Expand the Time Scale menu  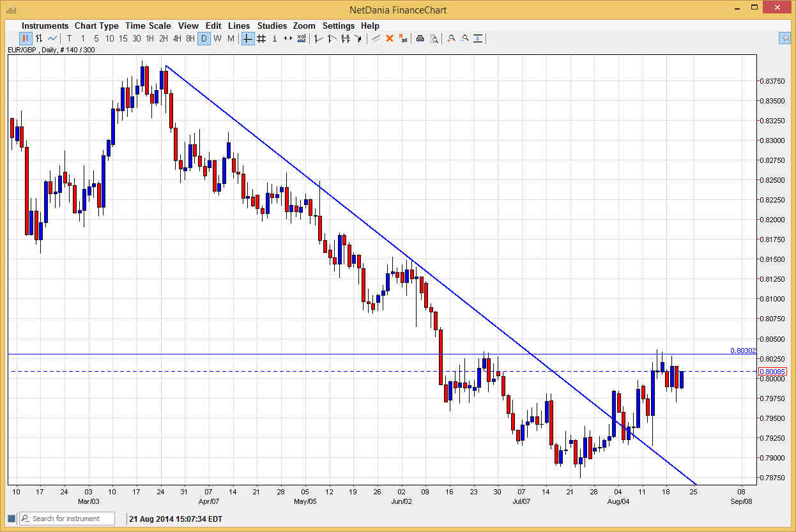(148, 26)
